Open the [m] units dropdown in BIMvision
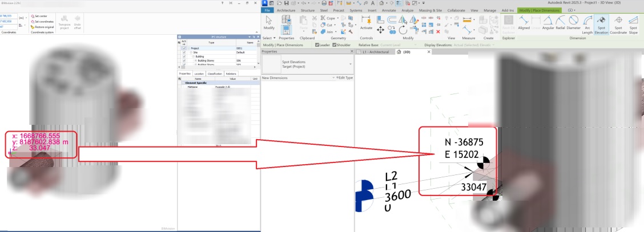Image resolution: width=644 pixels, height=232 pixels. [x=26, y=18]
